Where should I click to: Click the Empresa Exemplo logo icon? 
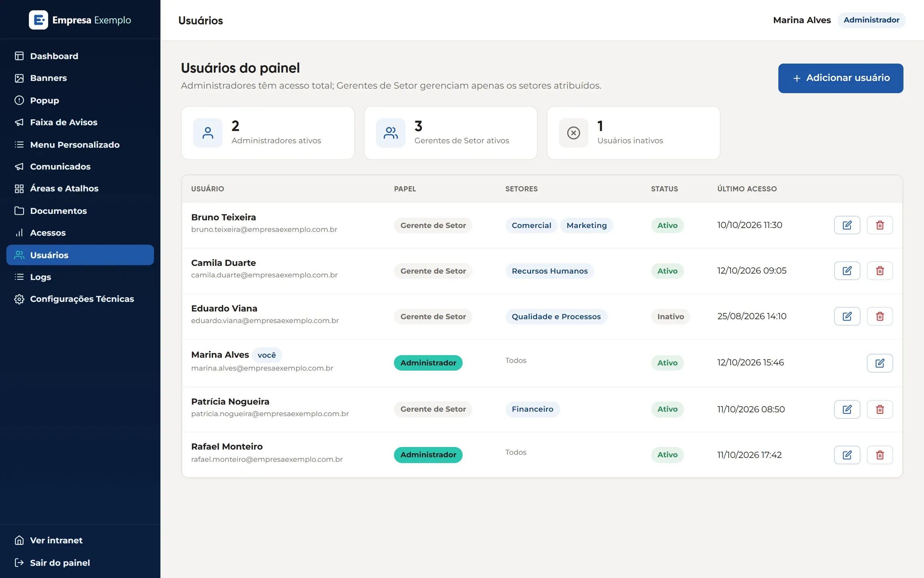38,20
